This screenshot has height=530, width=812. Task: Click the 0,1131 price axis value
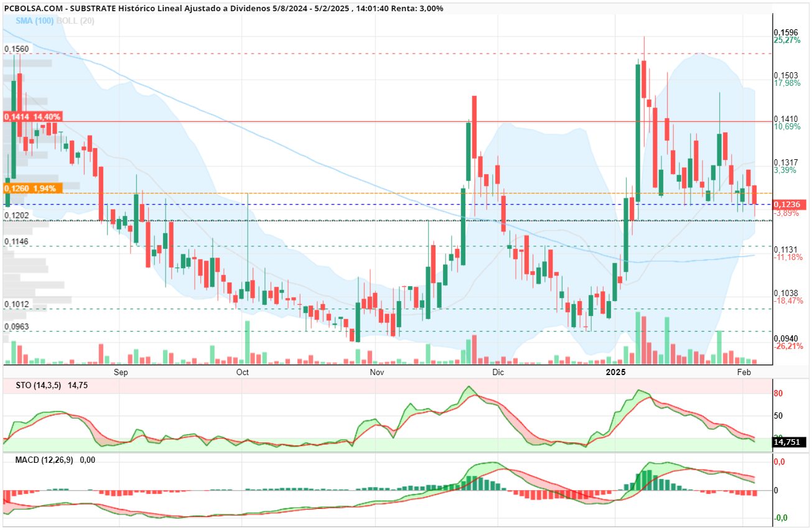pyautogui.click(x=785, y=249)
